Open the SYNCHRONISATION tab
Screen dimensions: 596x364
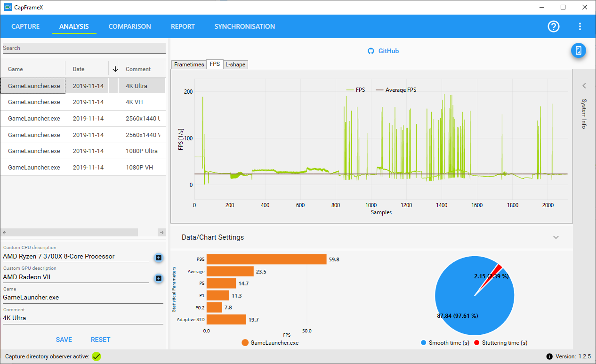tap(245, 26)
